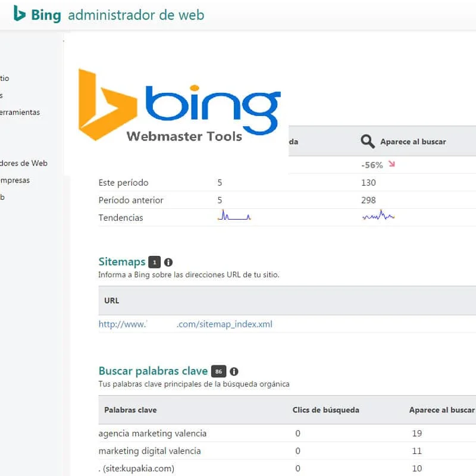Click the Este período row label
Viewport: 476px width, 476px height.
(x=124, y=183)
